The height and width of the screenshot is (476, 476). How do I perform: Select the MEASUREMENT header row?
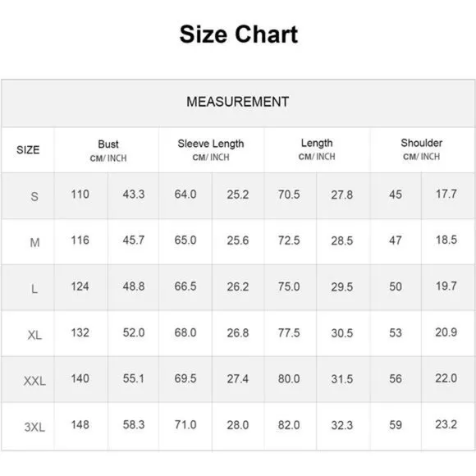point(238,103)
